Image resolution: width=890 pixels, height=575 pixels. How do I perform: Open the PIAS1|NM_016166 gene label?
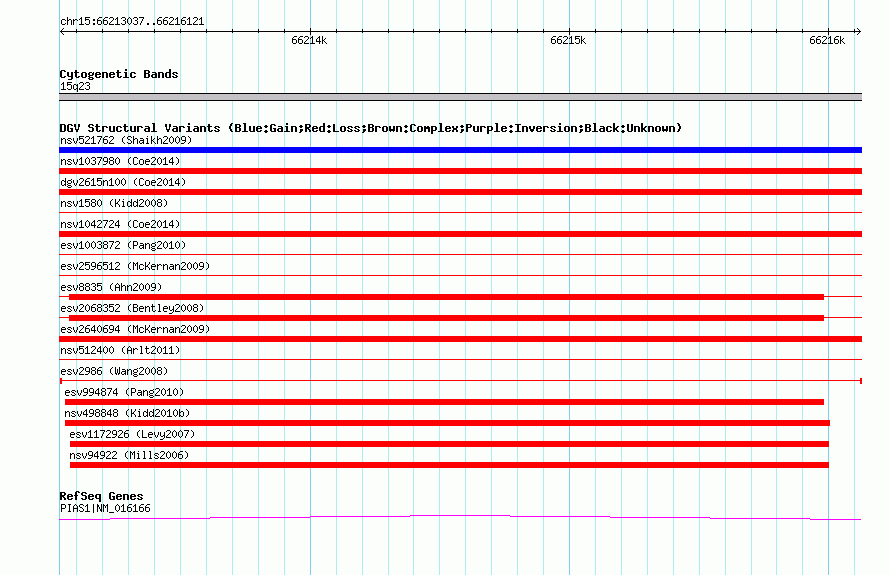coord(105,509)
